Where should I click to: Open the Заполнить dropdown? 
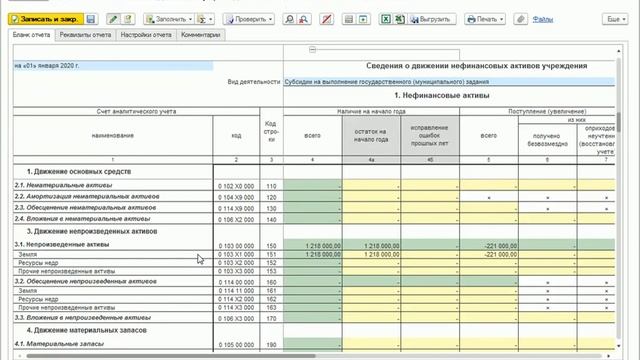click(x=169, y=19)
